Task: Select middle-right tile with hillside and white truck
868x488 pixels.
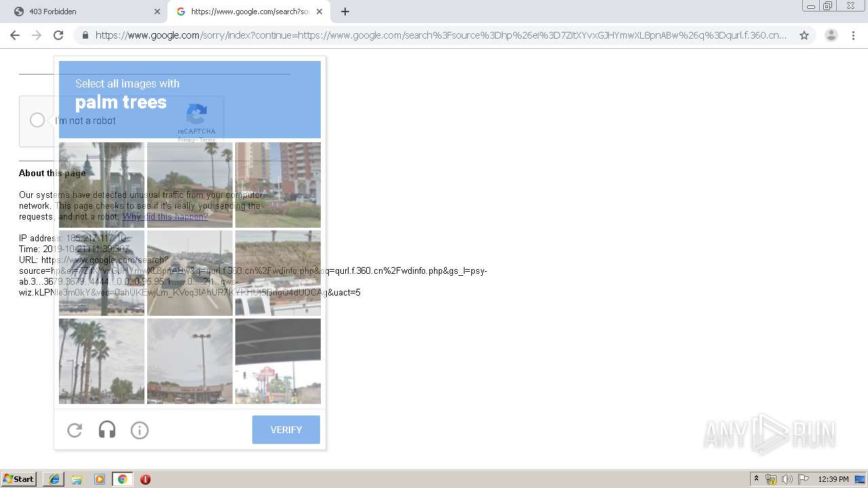Action: click(278, 273)
